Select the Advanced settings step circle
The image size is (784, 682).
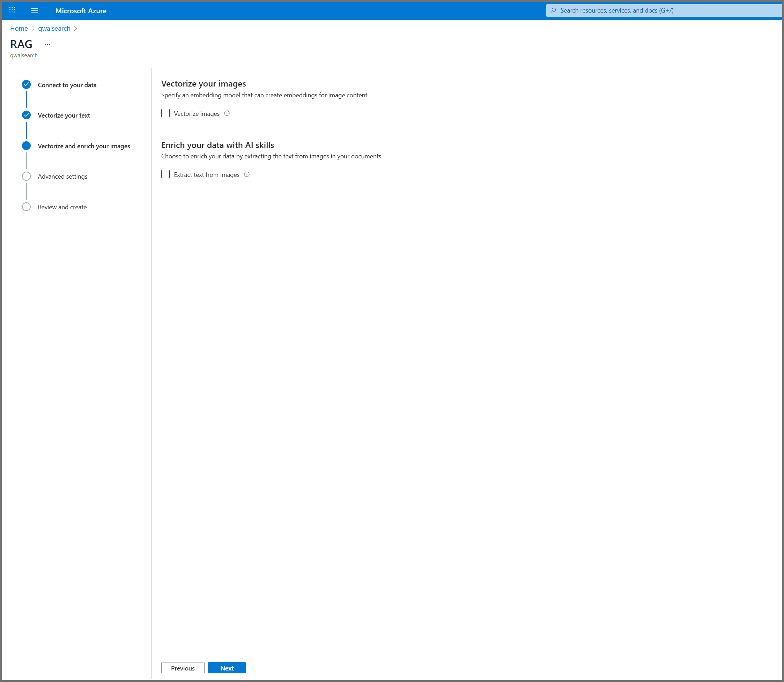(x=26, y=176)
